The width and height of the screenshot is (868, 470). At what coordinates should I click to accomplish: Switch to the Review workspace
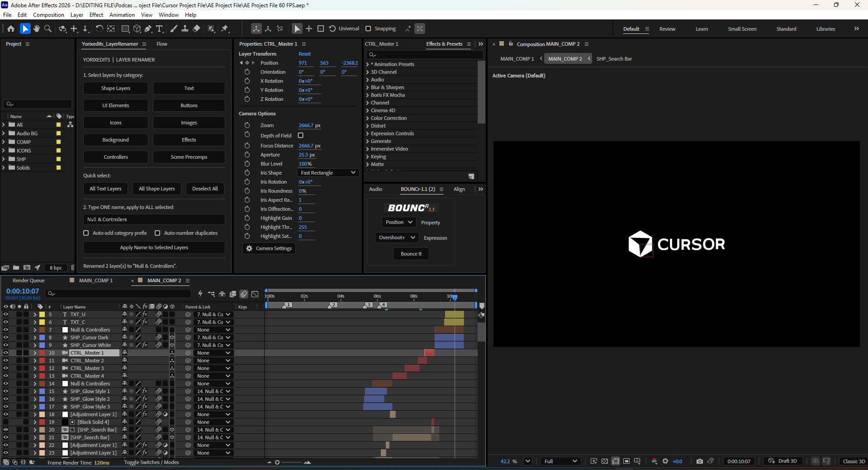[x=667, y=29]
